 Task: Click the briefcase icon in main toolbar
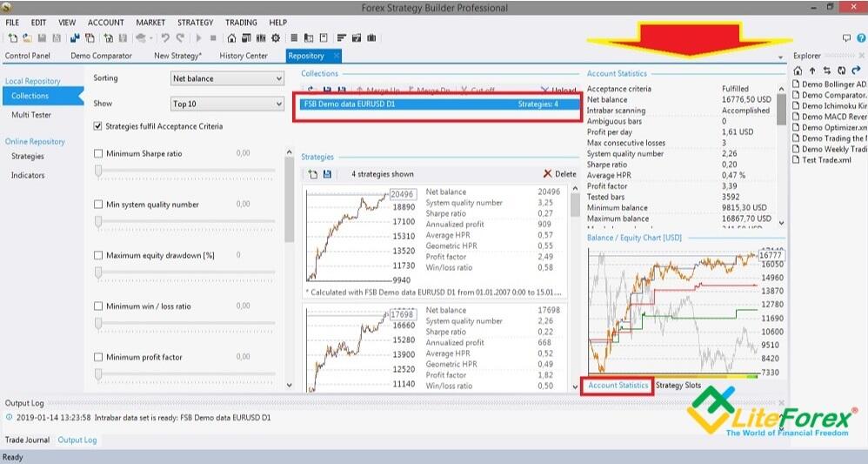(x=371, y=37)
